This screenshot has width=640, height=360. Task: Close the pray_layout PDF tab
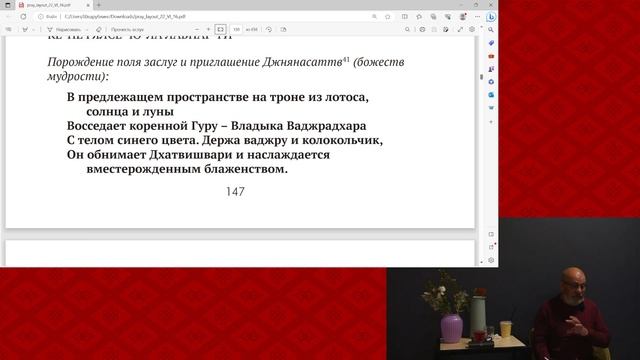[88, 5]
